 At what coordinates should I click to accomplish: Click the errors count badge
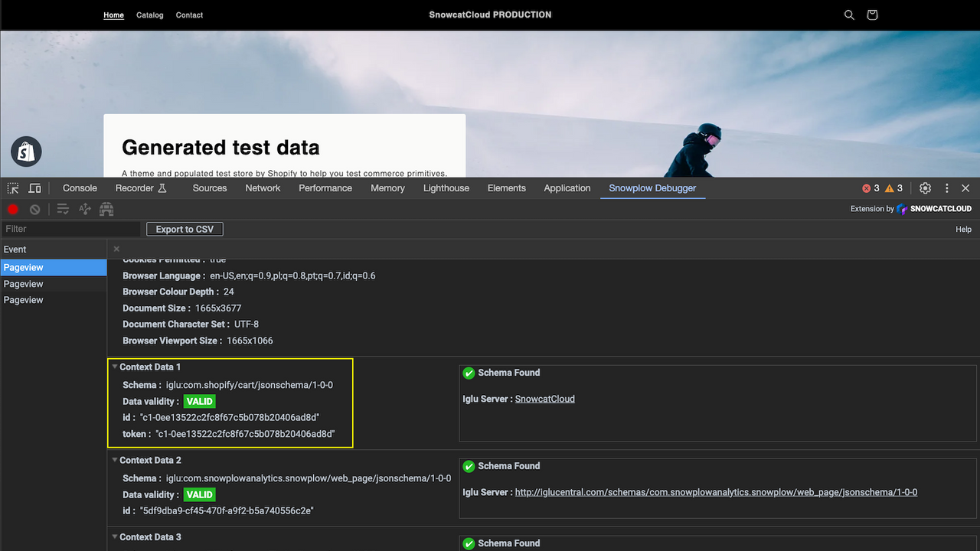[x=871, y=187]
